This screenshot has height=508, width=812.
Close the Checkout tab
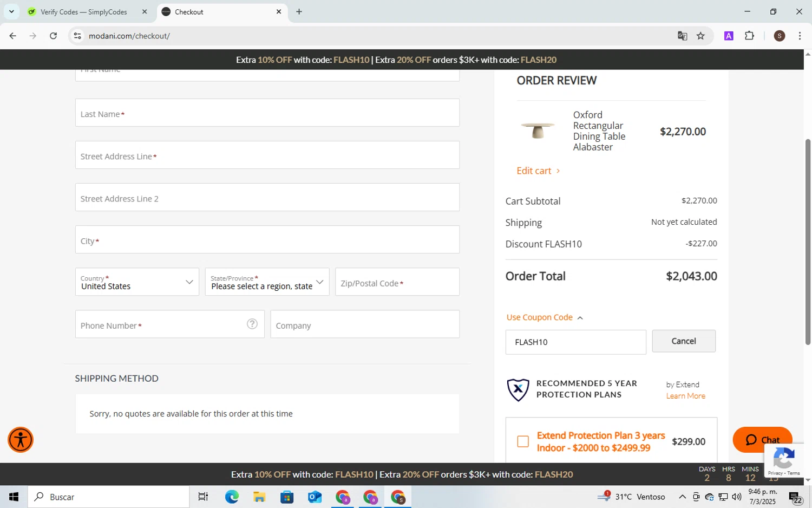pyautogui.click(x=279, y=11)
